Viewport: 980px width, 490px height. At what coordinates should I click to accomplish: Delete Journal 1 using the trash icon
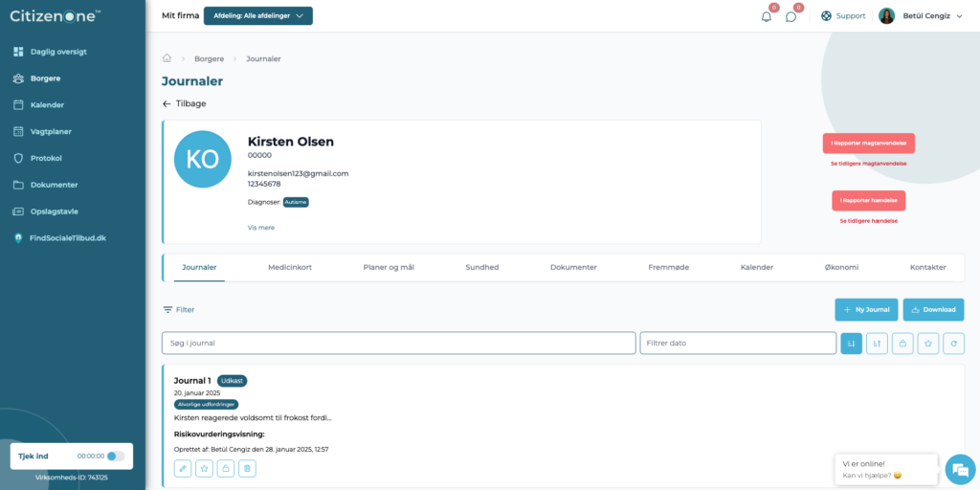click(x=247, y=468)
